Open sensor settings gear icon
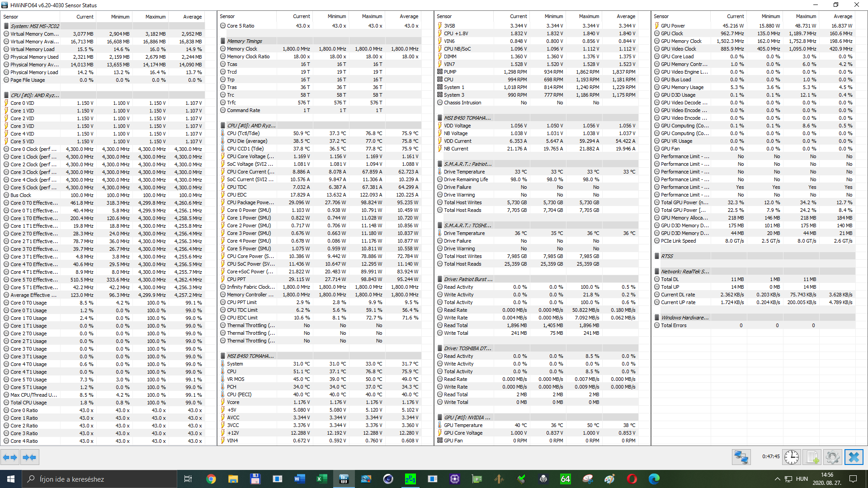The height and width of the screenshot is (488, 868). pyautogui.click(x=832, y=457)
